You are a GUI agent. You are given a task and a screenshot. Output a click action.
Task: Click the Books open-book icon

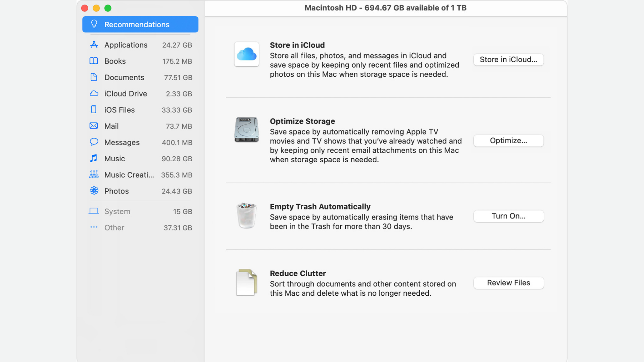pos(94,61)
